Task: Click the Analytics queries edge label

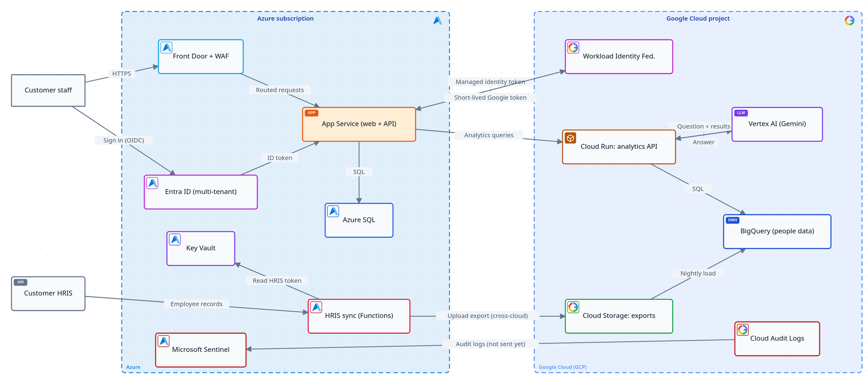Action: (x=489, y=135)
